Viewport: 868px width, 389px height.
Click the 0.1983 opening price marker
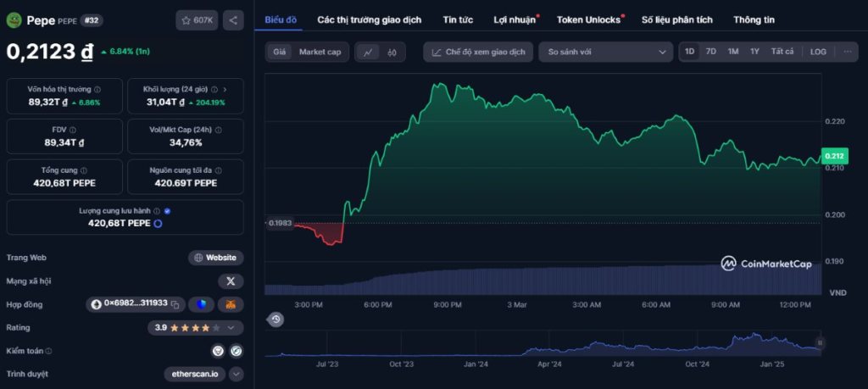[280, 224]
